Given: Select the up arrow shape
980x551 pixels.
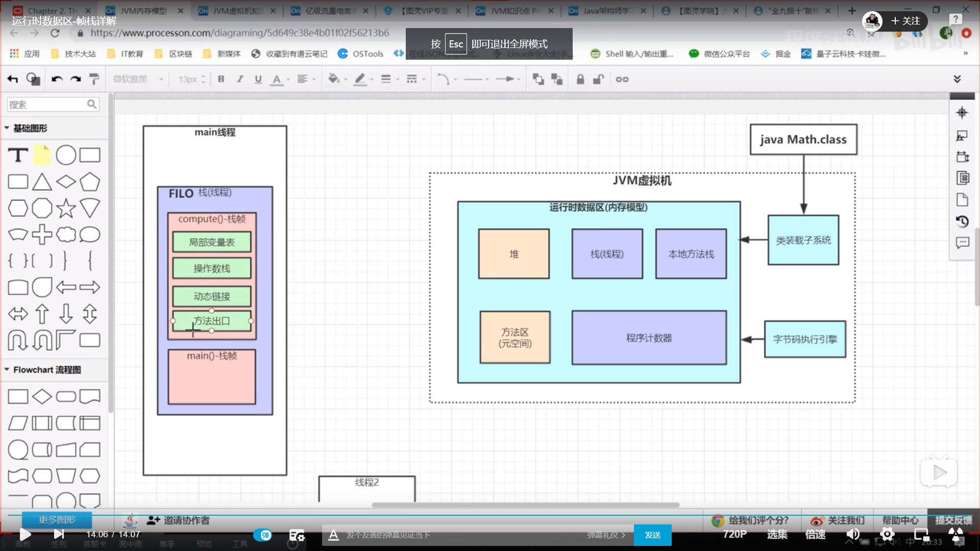Looking at the screenshot, I should point(42,314).
